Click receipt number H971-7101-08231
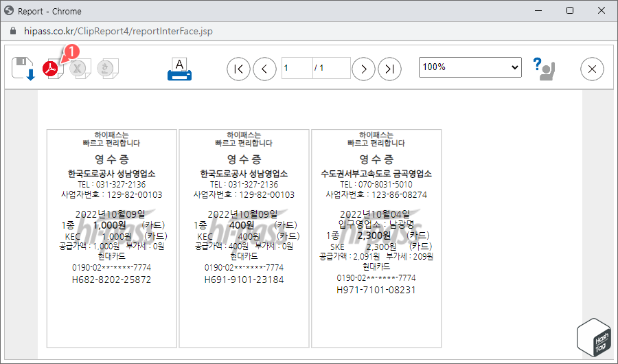 tap(376, 290)
